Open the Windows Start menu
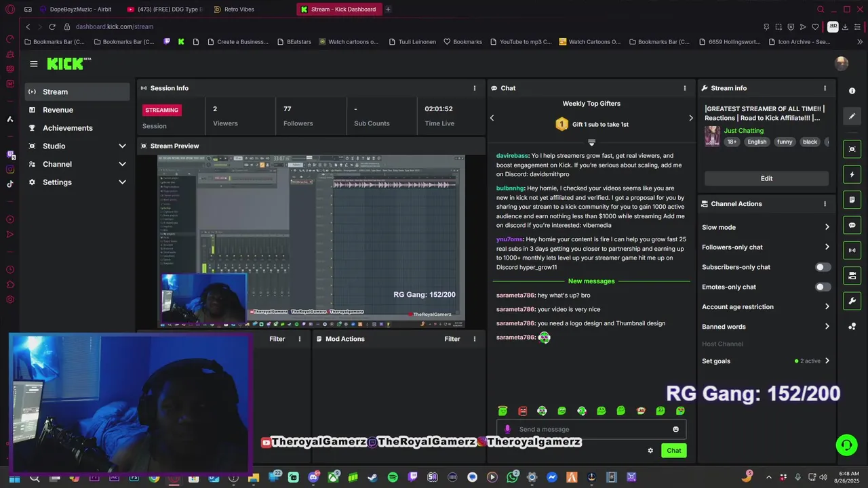Viewport: 868px width, 488px height. coord(14,478)
